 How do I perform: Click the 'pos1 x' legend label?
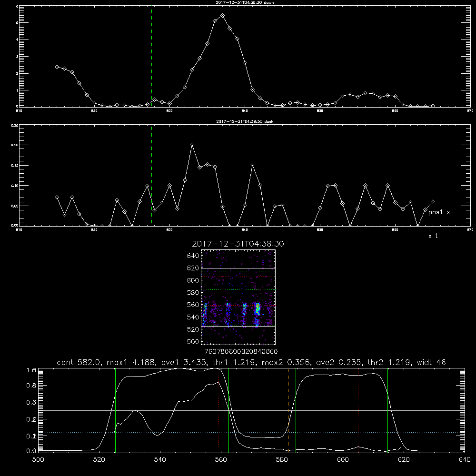[x=439, y=212]
